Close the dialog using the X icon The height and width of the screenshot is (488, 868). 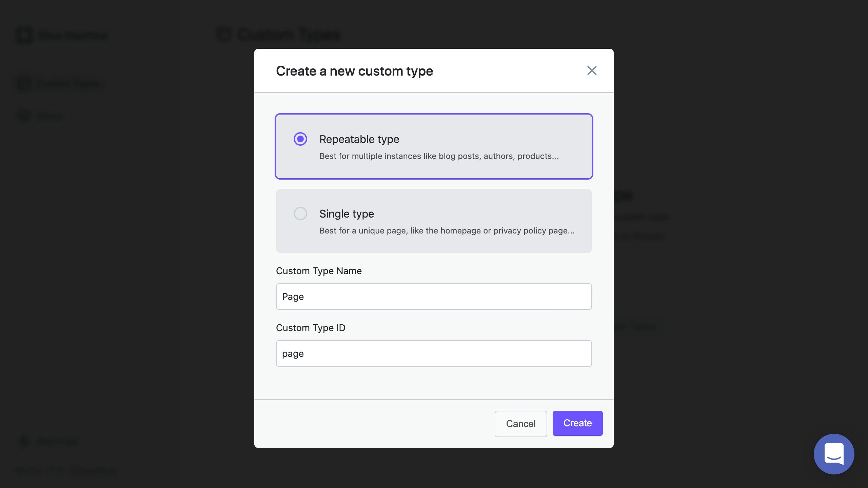coord(592,70)
